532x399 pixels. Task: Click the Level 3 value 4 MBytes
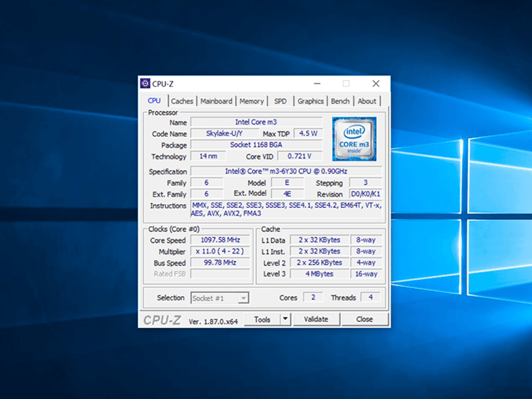(x=319, y=274)
